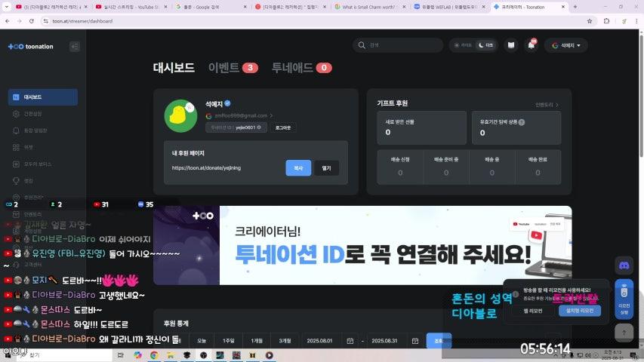
Task: Click the 투네이션 ID connect banner
Action: [362, 245]
